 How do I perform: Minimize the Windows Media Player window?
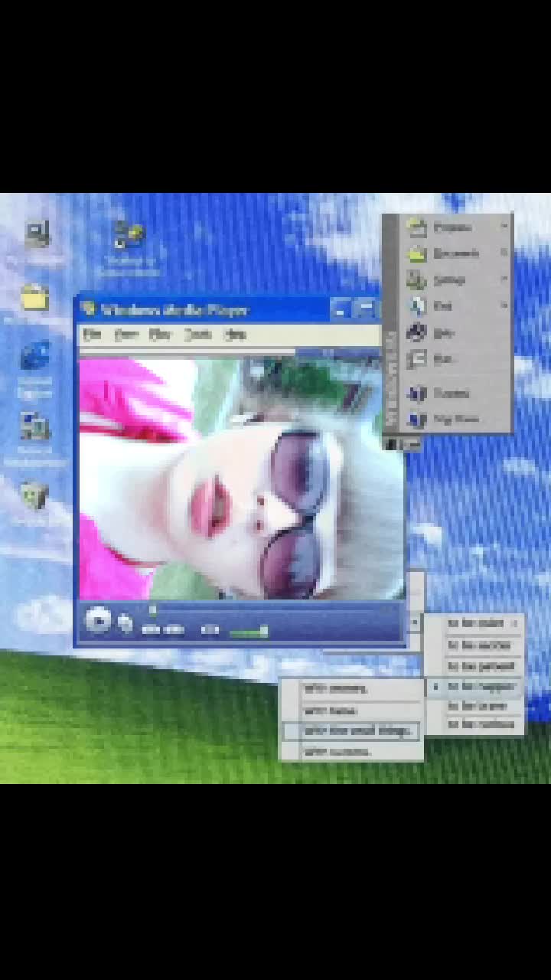click(341, 309)
